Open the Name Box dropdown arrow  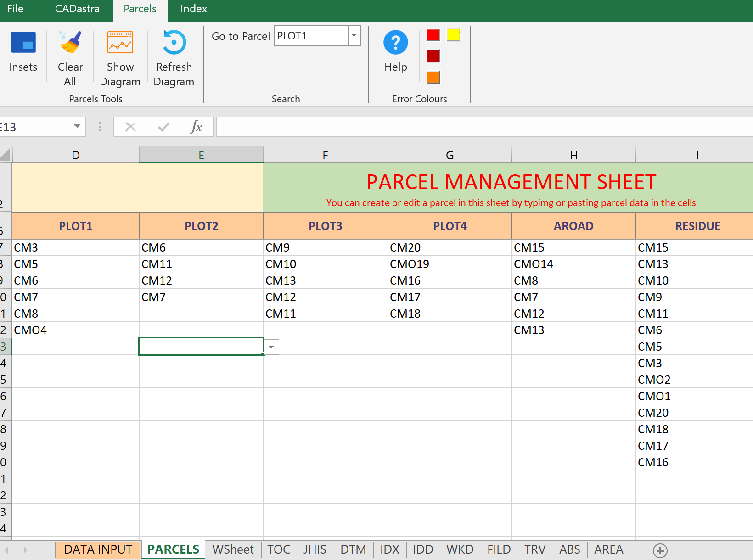(77, 127)
